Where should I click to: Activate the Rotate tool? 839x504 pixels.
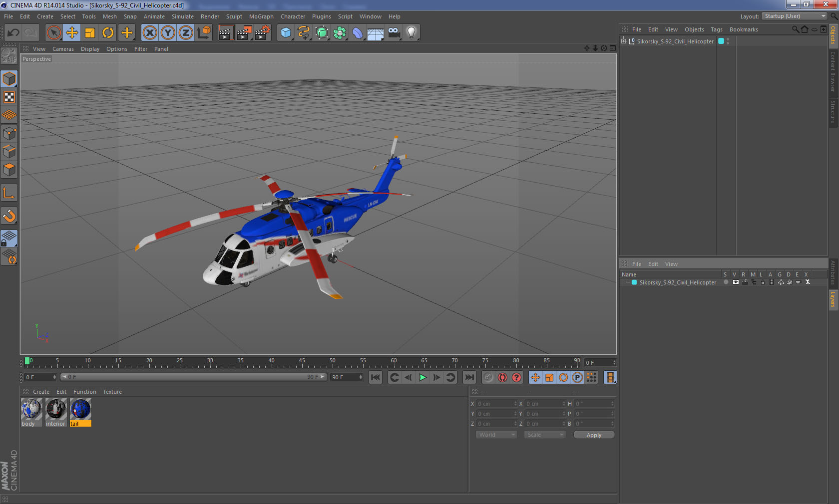click(108, 33)
